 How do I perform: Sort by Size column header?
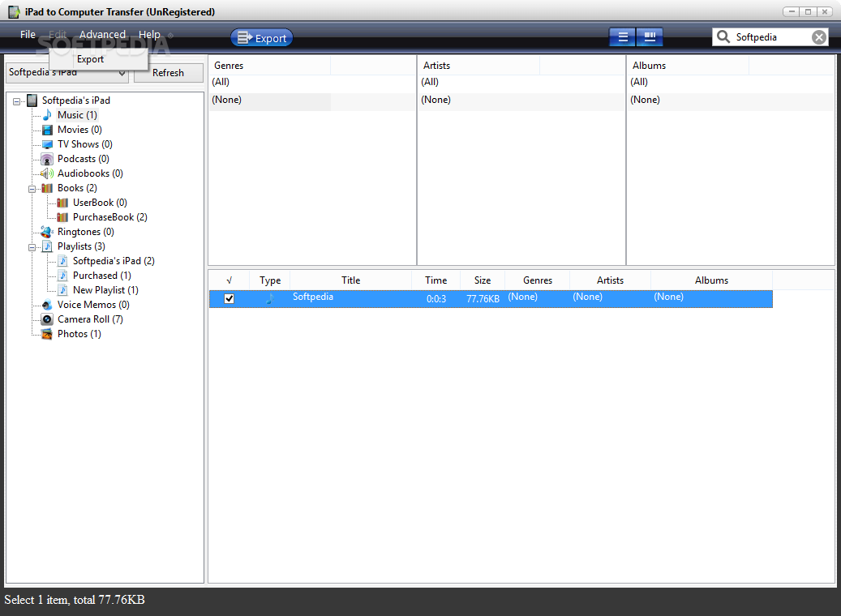483,280
